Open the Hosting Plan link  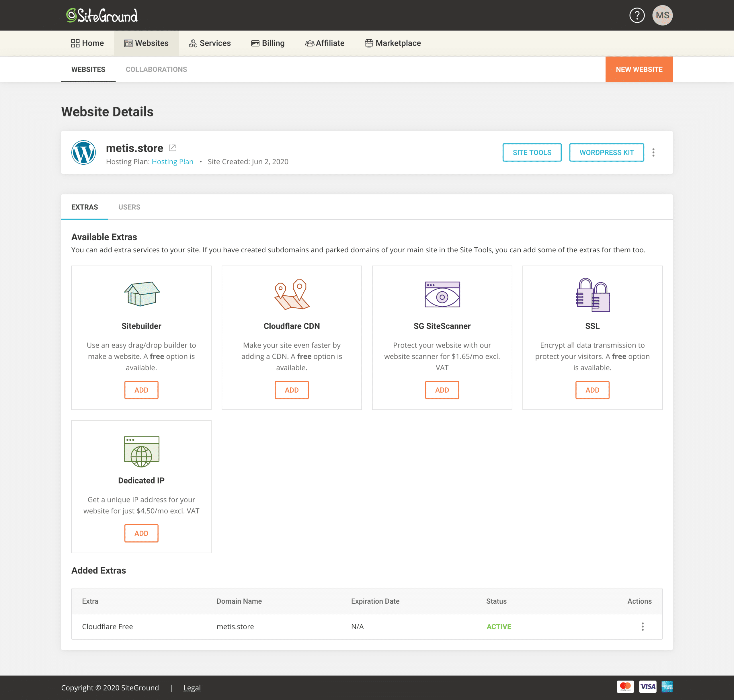point(172,161)
